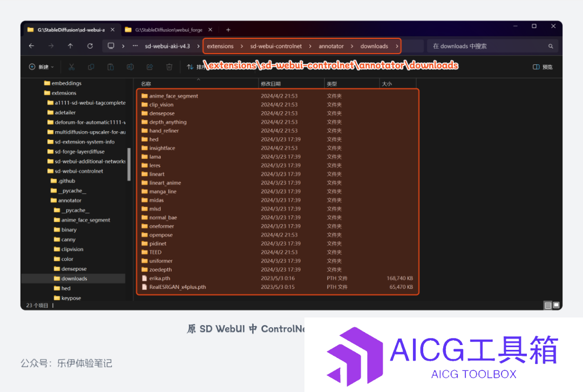Click the Rename toolbar icon

point(130,67)
